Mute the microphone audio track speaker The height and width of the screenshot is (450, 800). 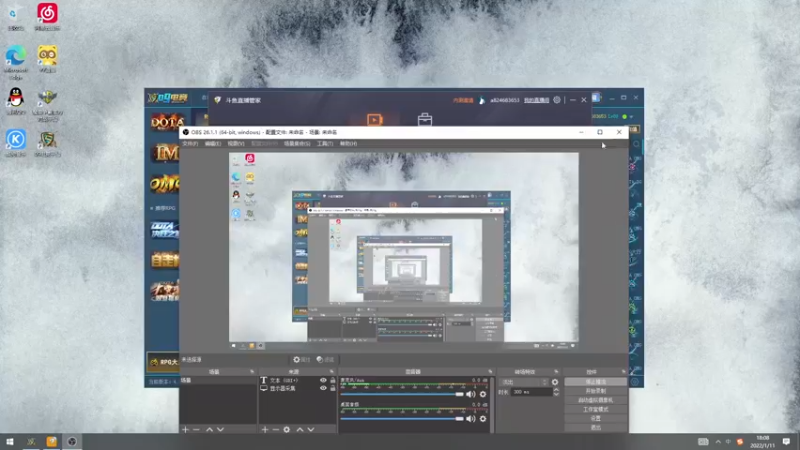(470, 394)
